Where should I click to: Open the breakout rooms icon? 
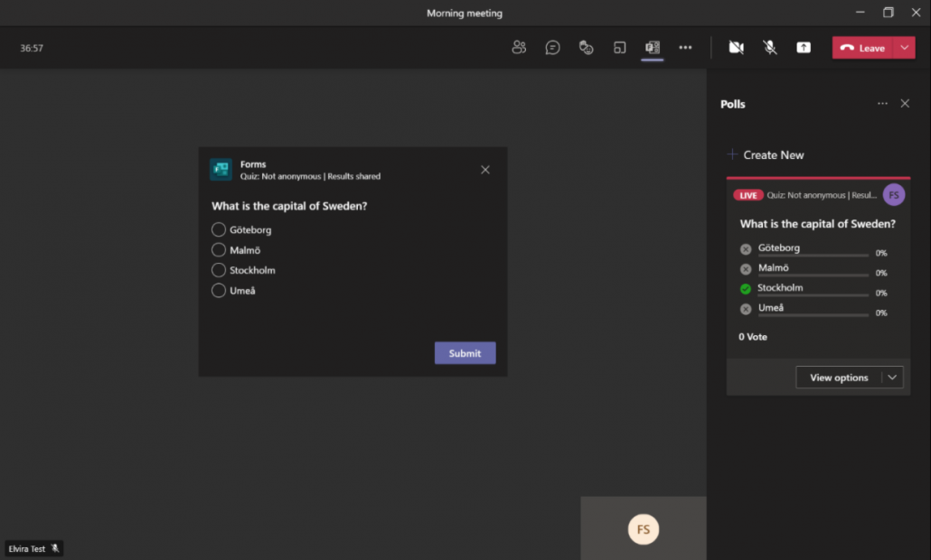[619, 48]
